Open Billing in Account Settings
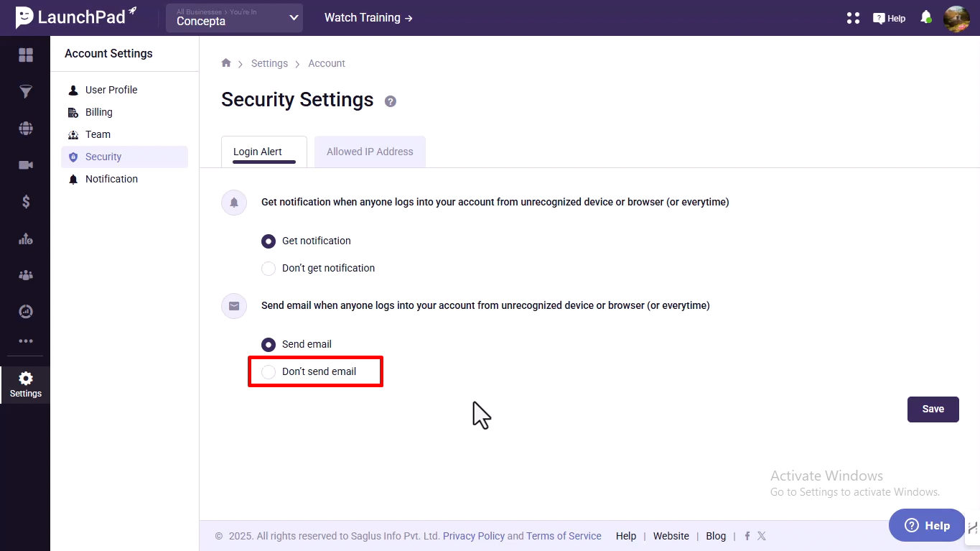Screen dimensions: 980x551 pos(125,112)
